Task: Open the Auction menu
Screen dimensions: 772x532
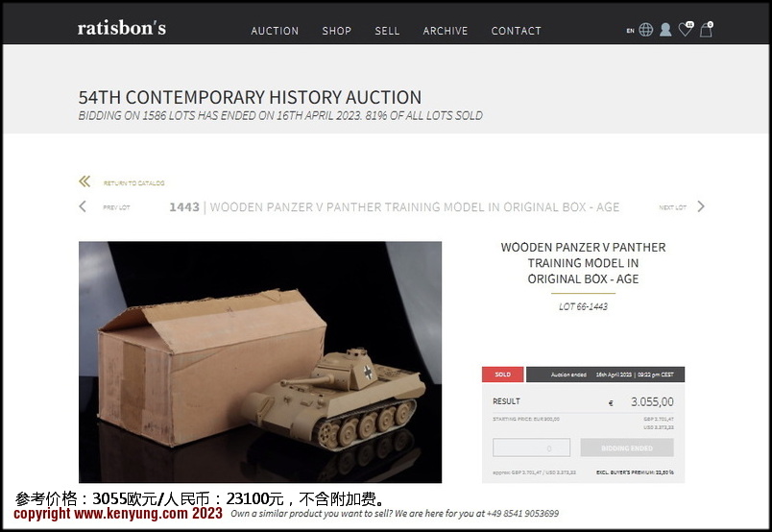Action: click(275, 31)
